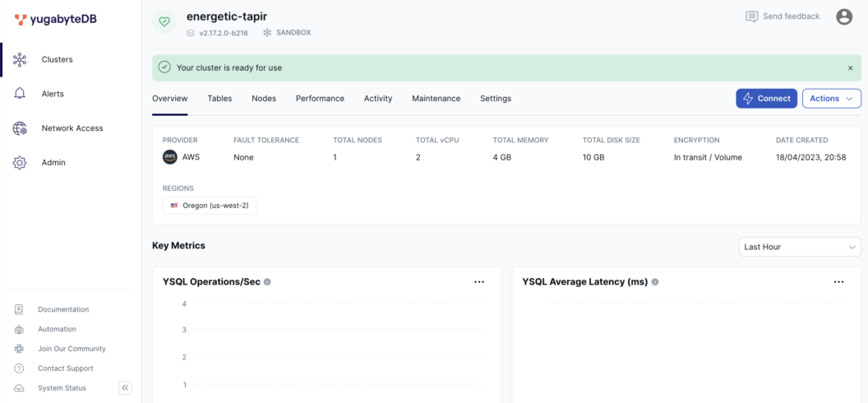868x403 pixels.
Task: Open Alerts bell icon
Action: [20, 94]
